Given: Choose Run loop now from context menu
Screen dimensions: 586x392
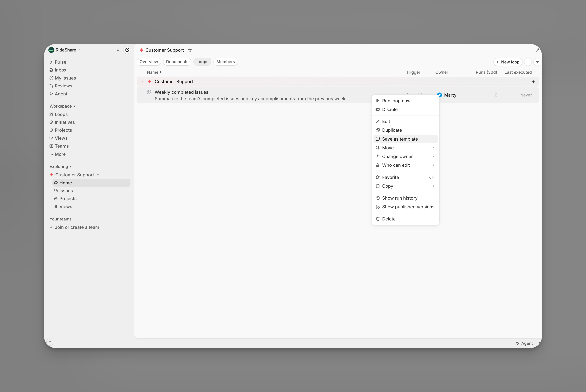Looking at the screenshot, I should [406, 101].
